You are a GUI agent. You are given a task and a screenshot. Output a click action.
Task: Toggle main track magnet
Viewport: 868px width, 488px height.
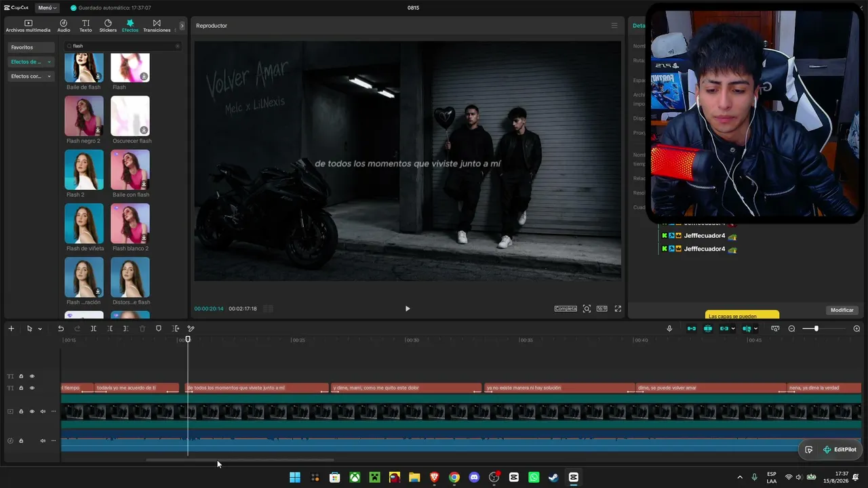pyautogui.click(x=692, y=329)
